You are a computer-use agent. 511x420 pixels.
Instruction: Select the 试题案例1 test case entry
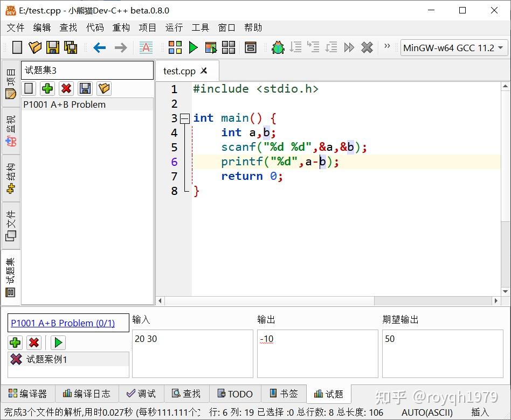coord(46,359)
